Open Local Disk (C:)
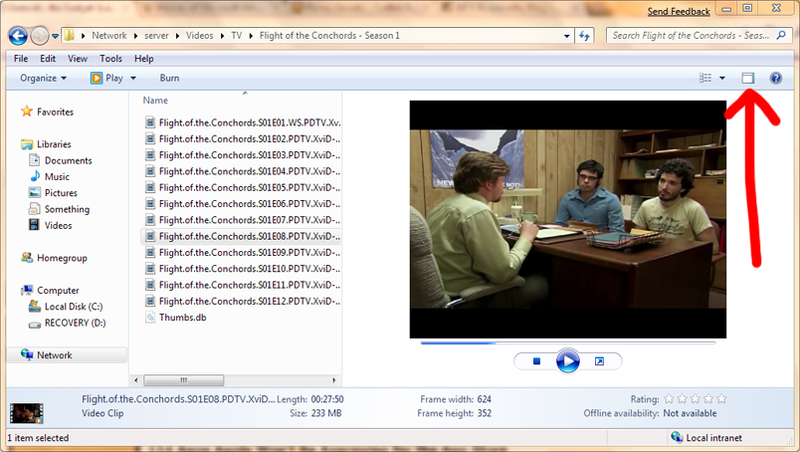The width and height of the screenshot is (800, 452). click(73, 307)
